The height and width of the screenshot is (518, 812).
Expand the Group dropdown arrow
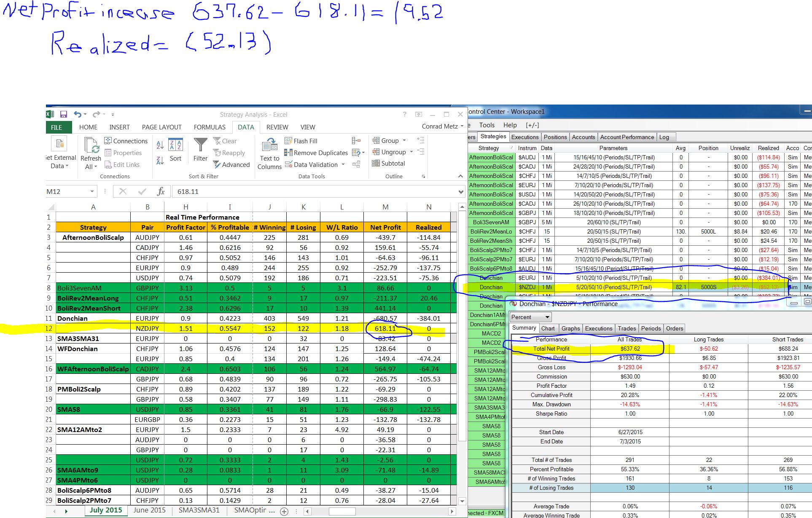[x=404, y=140]
